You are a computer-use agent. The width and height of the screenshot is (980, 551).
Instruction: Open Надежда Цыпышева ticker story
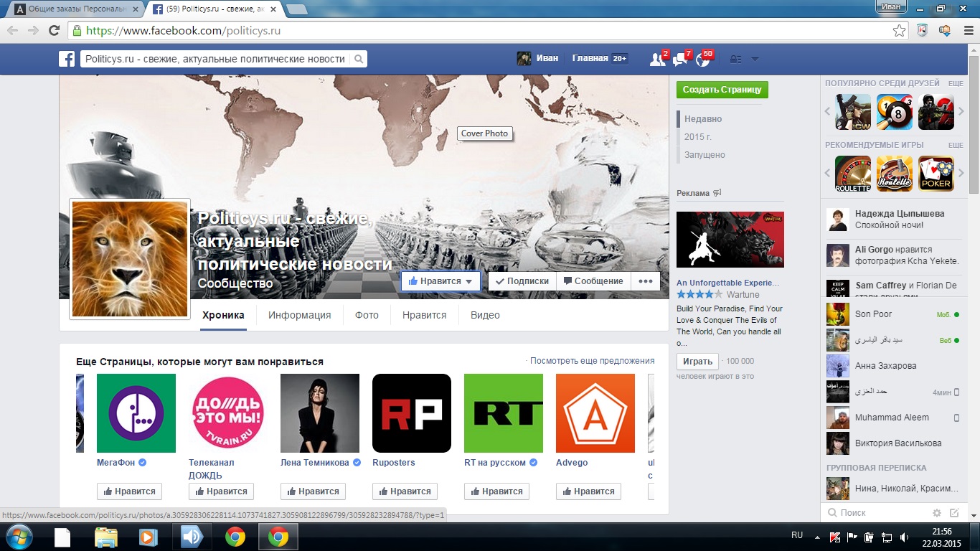click(893, 220)
